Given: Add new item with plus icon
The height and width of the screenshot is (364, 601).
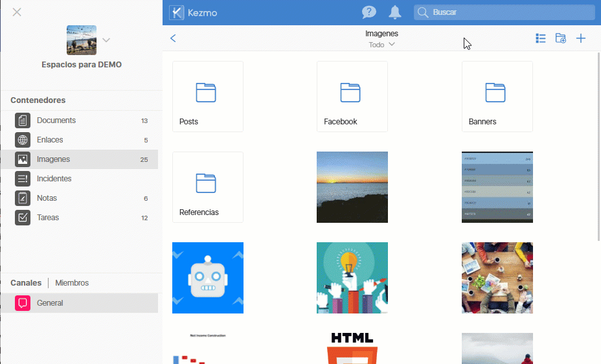Looking at the screenshot, I should (x=581, y=38).
